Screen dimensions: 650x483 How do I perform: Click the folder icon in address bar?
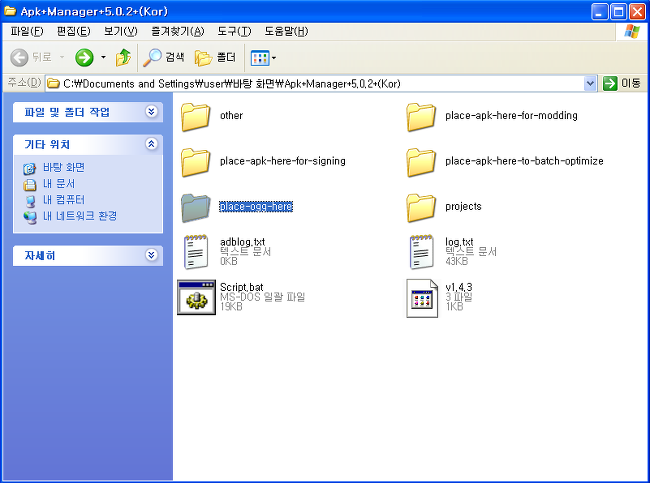click(x=53, y=84)
